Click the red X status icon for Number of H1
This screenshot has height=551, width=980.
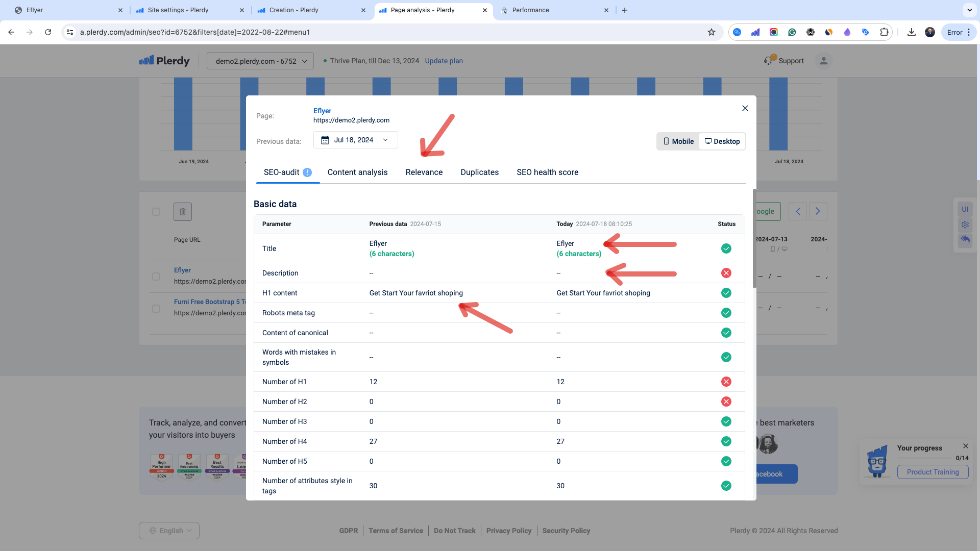(x=726, y=382)
